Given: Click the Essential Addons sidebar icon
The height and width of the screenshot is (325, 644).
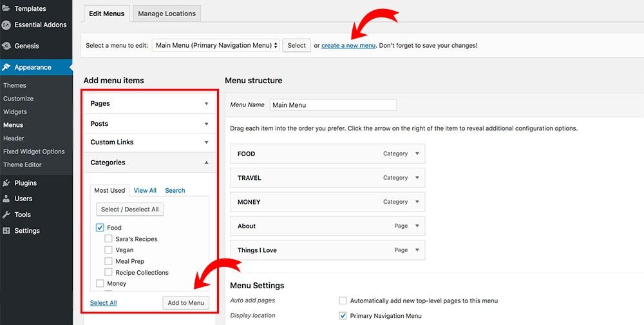Looking at the screenshot, I should [6, 25].
